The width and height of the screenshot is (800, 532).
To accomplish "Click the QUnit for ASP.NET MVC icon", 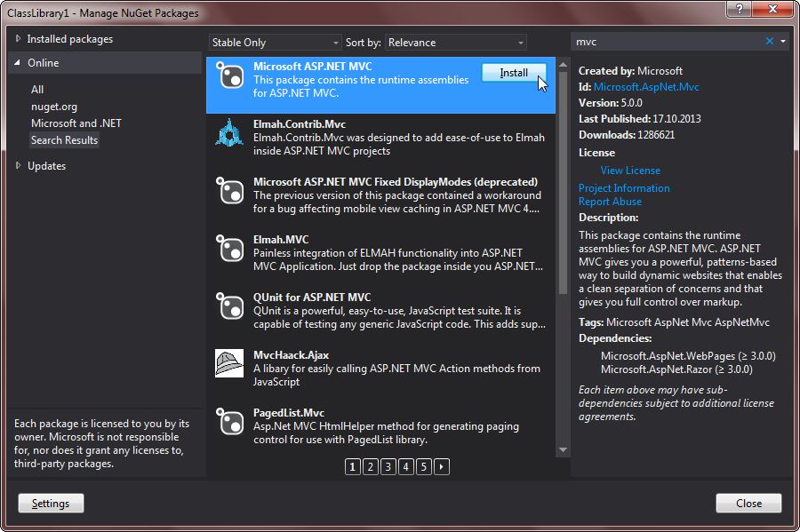I will tap(229, 306).
